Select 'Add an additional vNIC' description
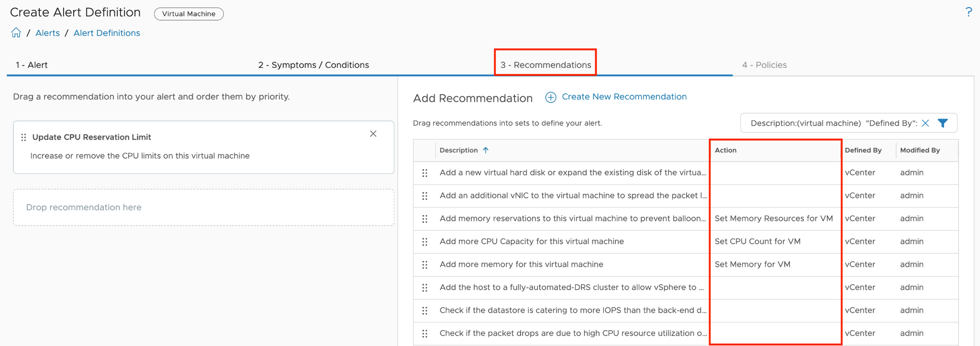 click(573, 195)
